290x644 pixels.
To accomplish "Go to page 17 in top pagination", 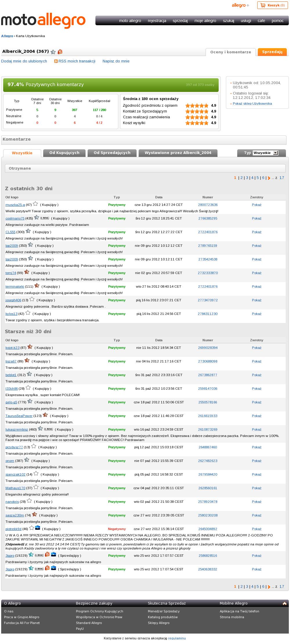I will click(x=282, y=178).
